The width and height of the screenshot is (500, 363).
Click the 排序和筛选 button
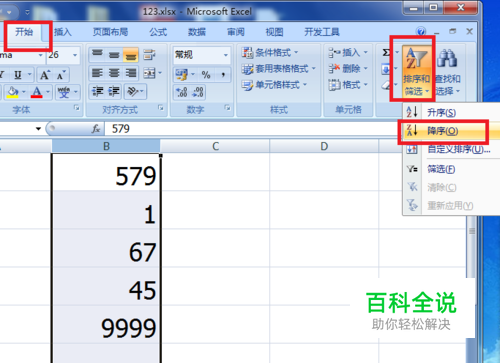pyautogui.click(x=416, y=72)
